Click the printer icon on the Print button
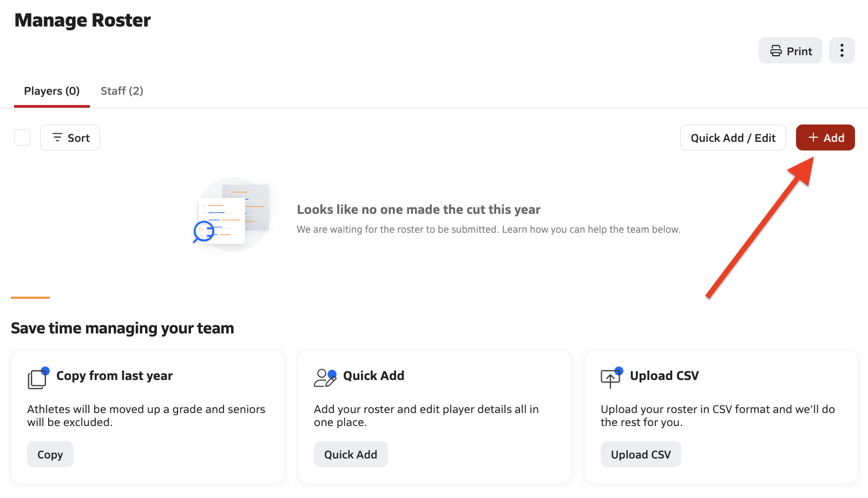Viewport: 868px width, 498px height. point(775,50)
